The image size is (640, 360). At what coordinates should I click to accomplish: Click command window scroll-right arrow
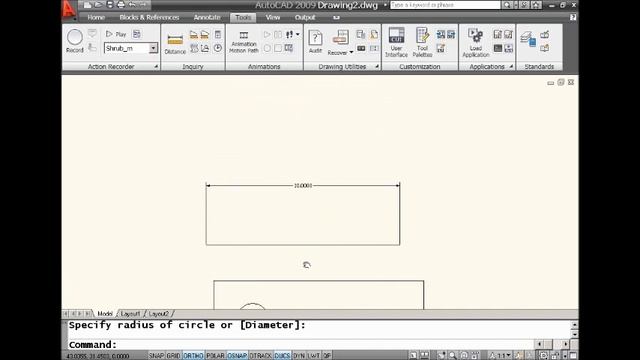(x=565, y=344)
